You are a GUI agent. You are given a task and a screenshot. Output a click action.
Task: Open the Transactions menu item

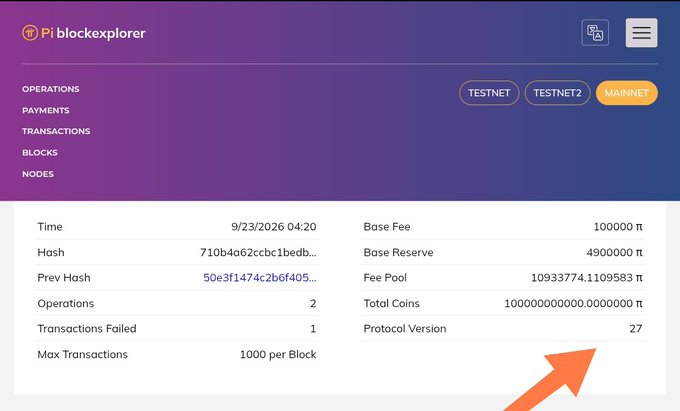click(x=56, y=131)
